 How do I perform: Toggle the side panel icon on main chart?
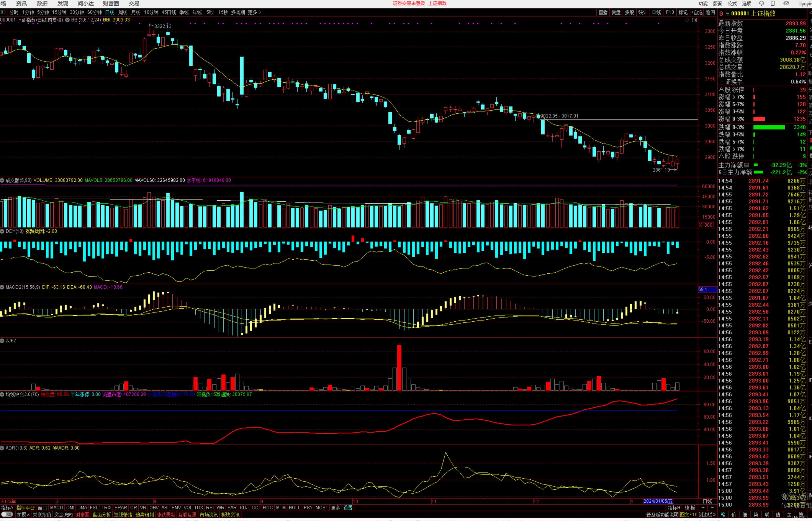(x=694, y=20)
